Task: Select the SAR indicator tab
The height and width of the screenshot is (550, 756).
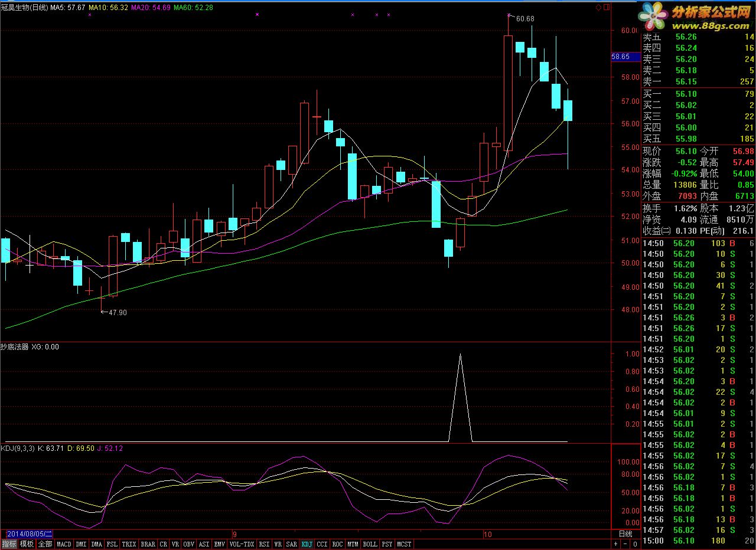Action: click(x=292, y=544)
